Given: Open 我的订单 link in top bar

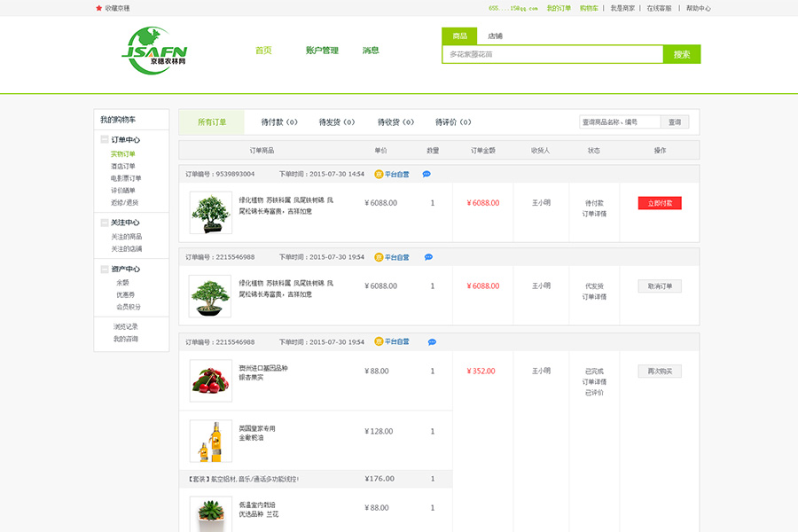Looking at the screenshot, I should coord(559,8).
